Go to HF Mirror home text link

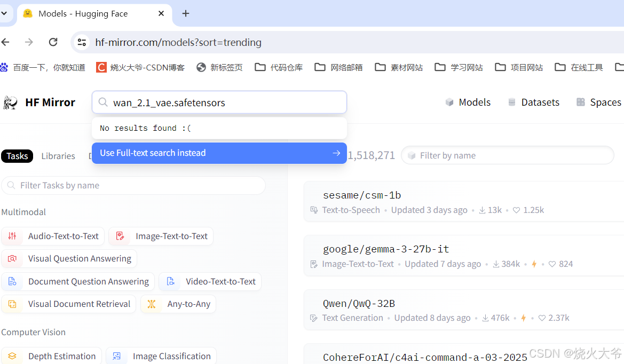pyautogui.click(x=50, y=102)
